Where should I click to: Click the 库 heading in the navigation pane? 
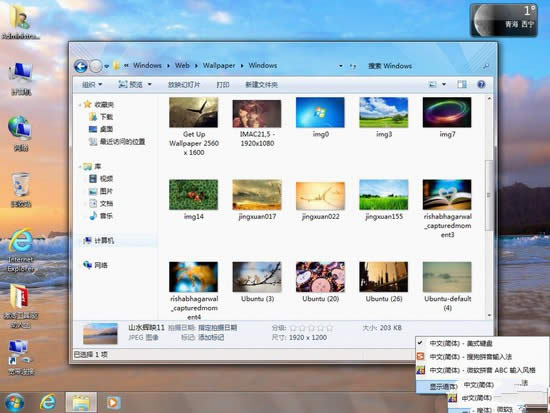coord(92,166)
